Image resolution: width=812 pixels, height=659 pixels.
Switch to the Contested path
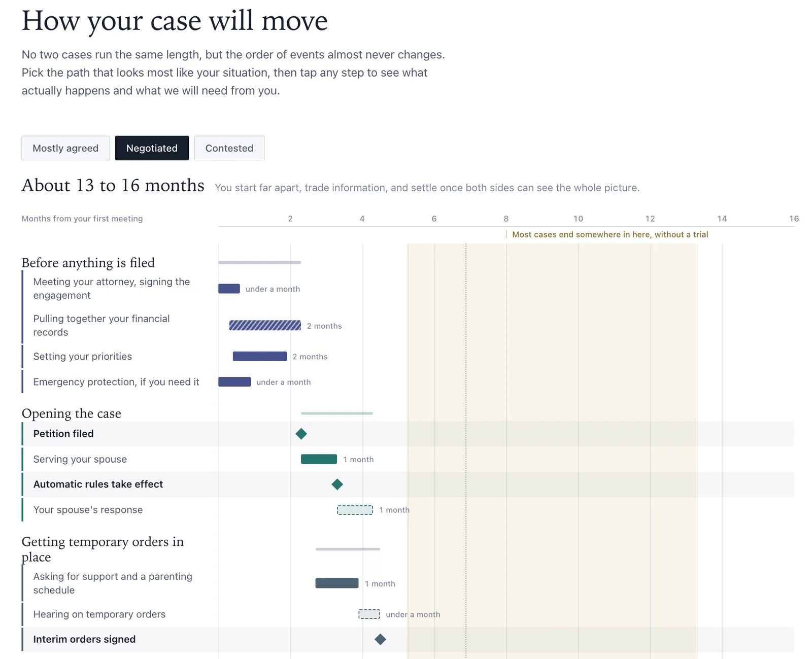229,148
